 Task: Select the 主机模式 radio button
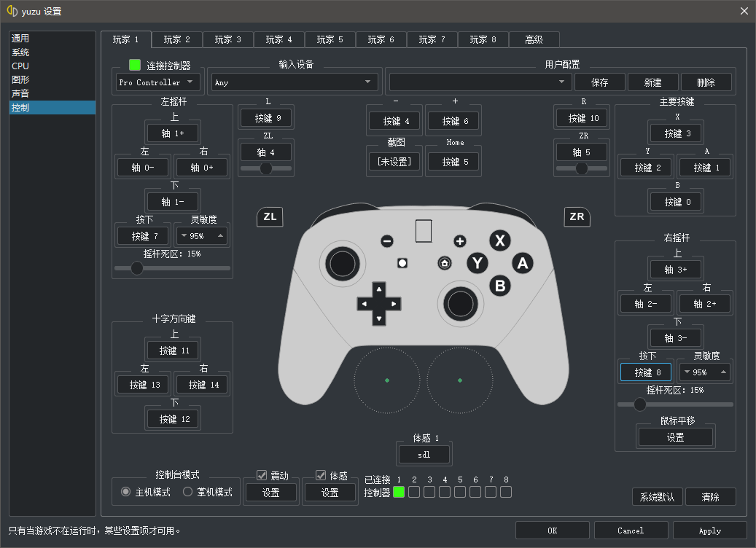click(126, 492)
